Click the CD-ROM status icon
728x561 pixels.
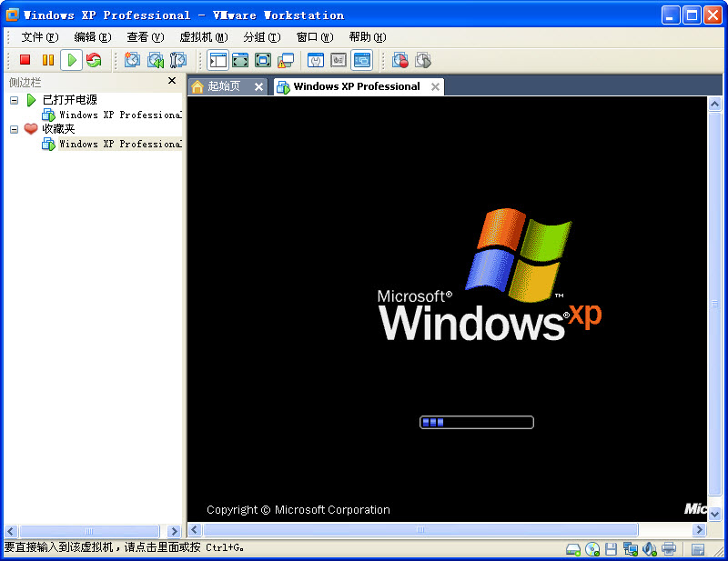592,549
